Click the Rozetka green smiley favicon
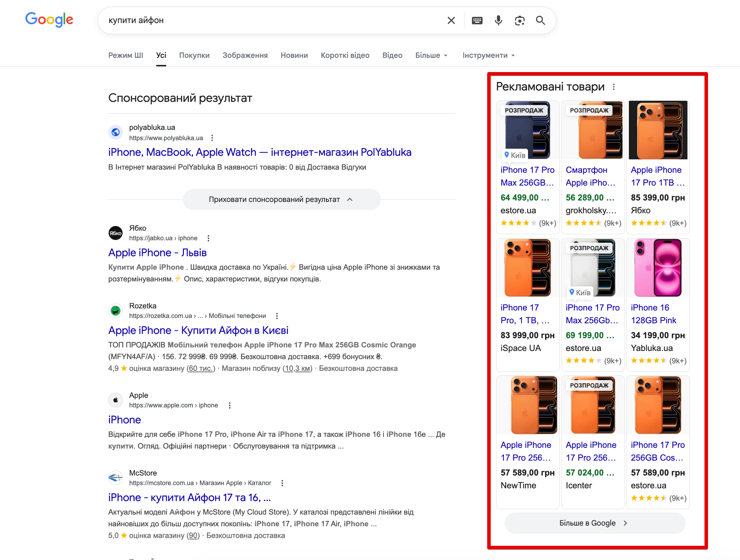 115,311
